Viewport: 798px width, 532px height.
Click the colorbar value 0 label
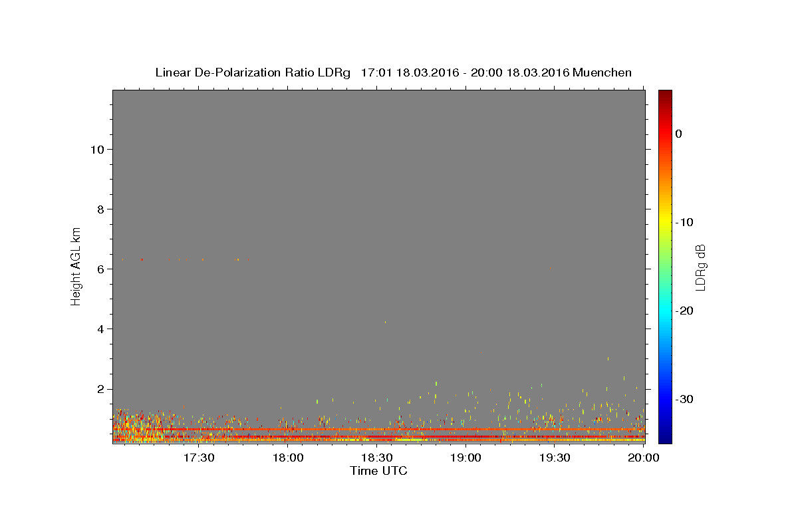678,134
